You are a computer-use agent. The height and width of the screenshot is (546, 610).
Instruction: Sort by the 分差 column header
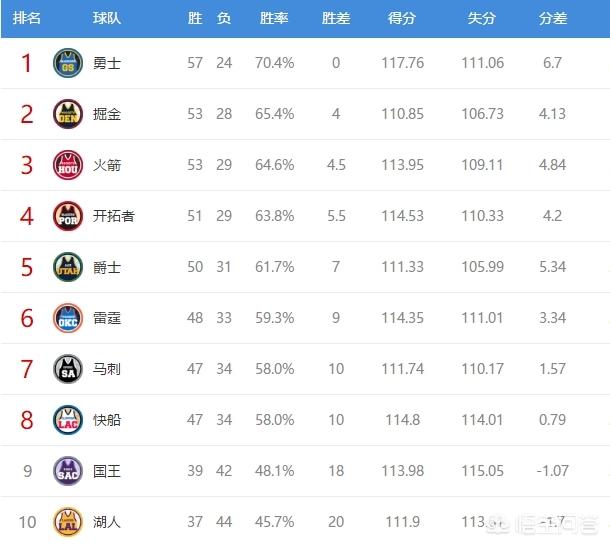(553, 18)
